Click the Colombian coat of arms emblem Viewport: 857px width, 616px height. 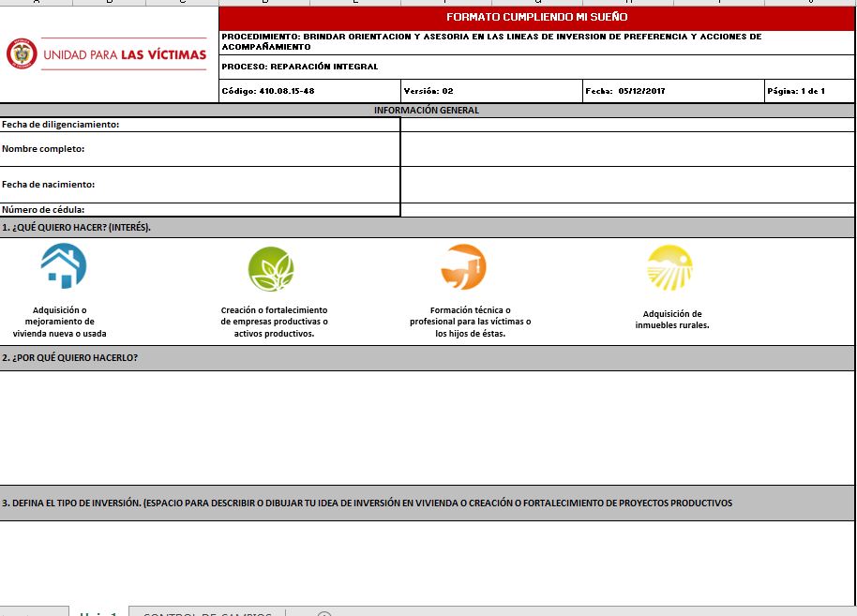click(x=22, y=53)
